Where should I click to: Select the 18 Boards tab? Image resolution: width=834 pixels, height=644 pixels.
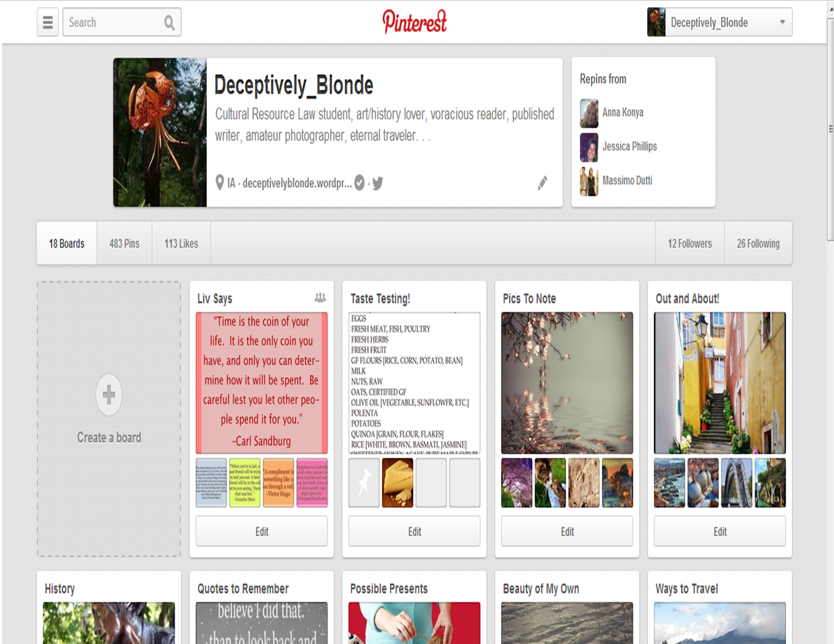point(67,243)
